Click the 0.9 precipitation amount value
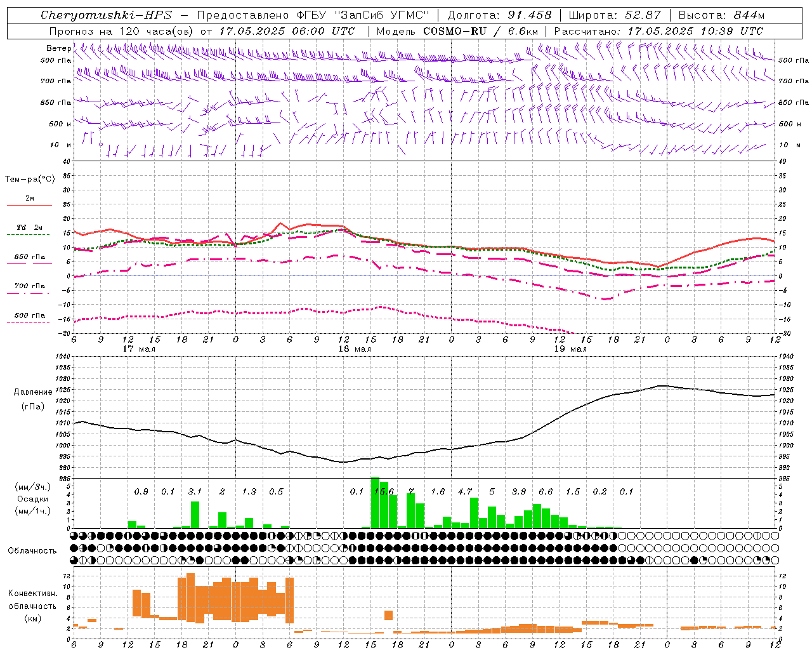Image resolution: width=812 pixels, height=650 pixels. tap(141, 491)
